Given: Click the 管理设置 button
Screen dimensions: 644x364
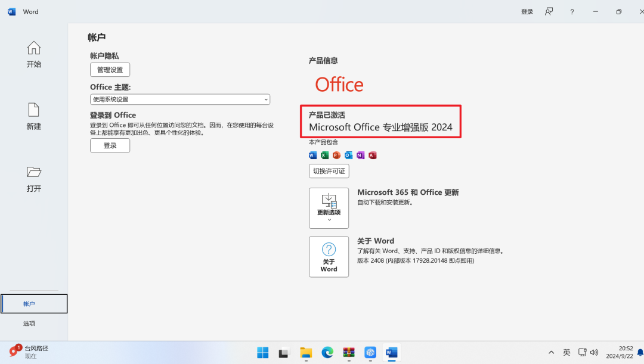Looking at the screenshot, I should tap(110, 70).
